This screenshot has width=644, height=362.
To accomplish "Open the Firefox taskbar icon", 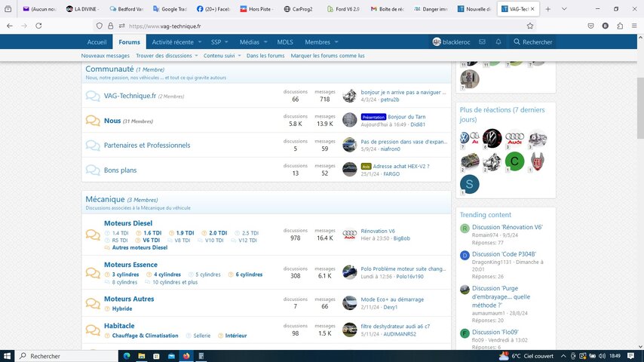I will (x=186, y=356).
